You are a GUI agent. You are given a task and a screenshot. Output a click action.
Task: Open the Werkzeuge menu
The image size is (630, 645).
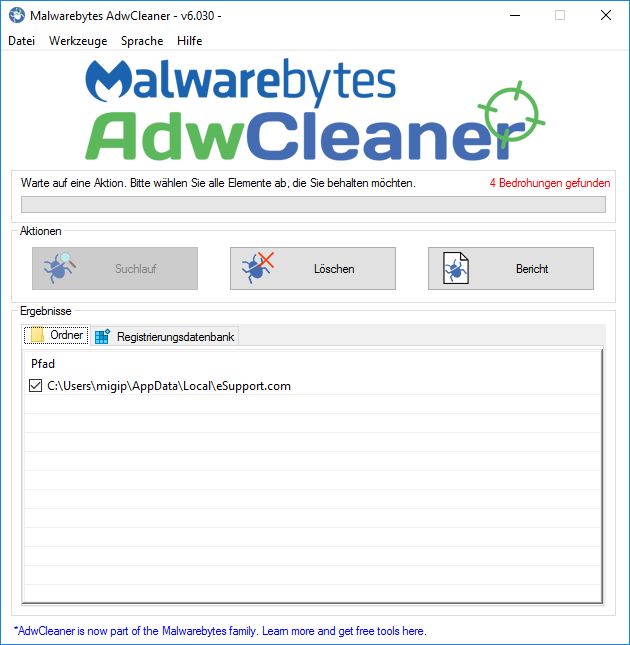point(78,41)
